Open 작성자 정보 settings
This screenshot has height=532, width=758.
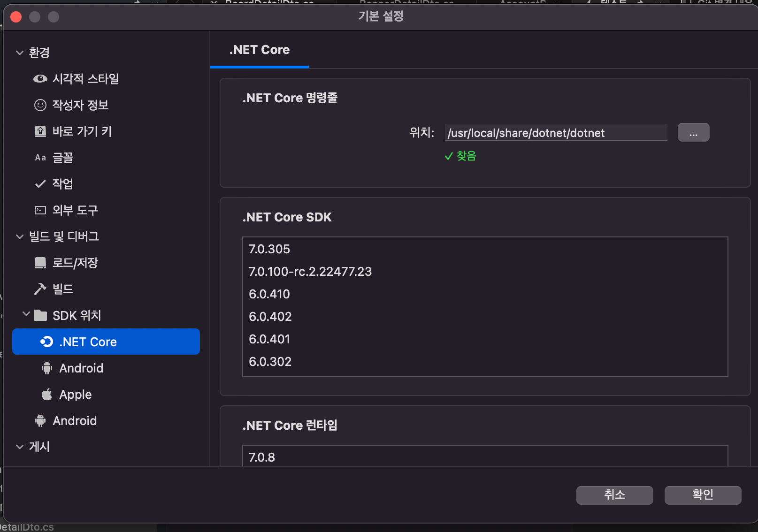coord(80,105)
